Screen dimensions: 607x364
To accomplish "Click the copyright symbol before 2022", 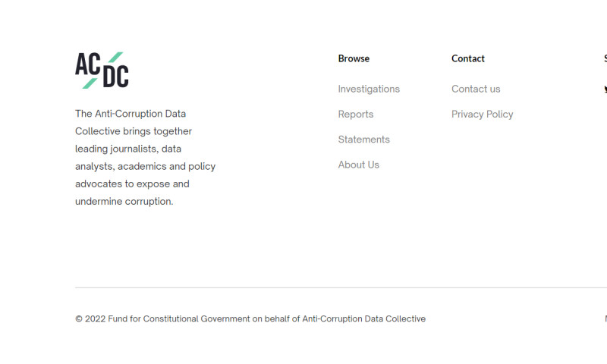I will tap(79, 318).
